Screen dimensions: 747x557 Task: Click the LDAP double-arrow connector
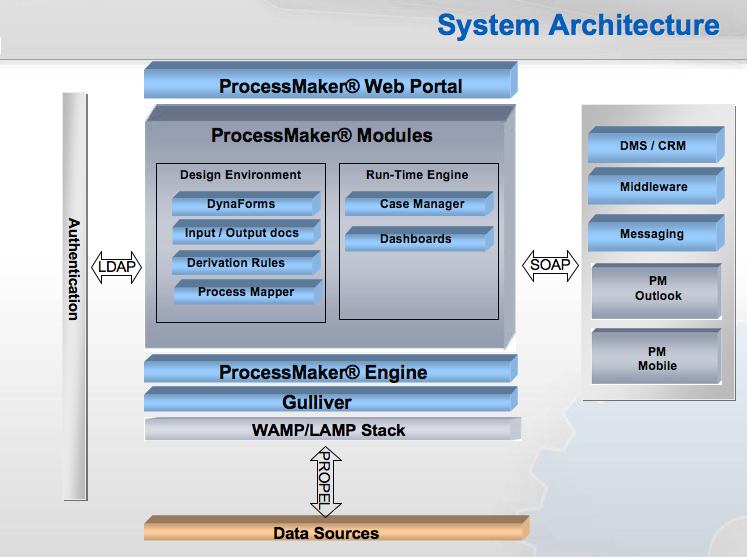(x=117, y=267)
